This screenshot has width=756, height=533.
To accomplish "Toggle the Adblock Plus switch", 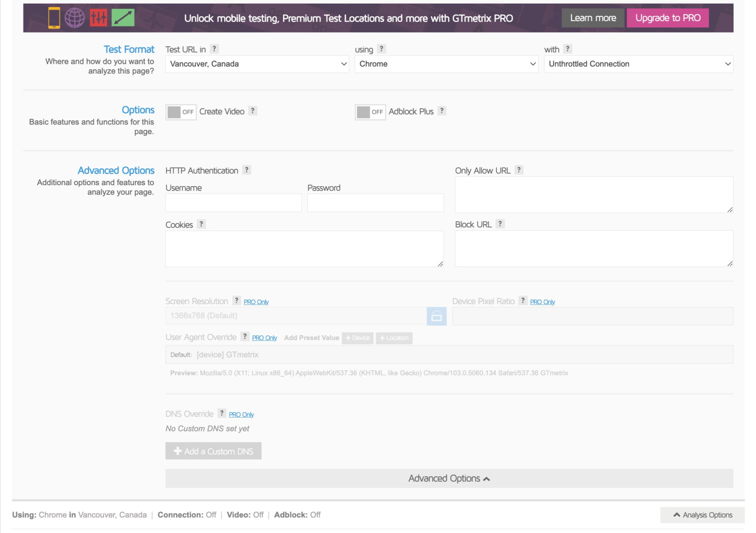I will point(370,112).
